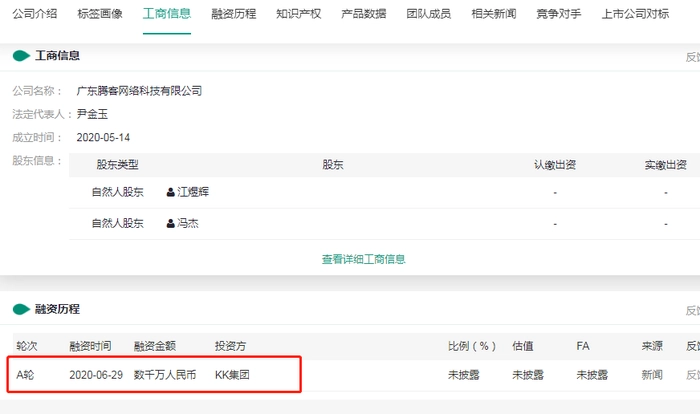Click the green 工商信息 section icon
The image size is (700, 414).
pos(21,56)
